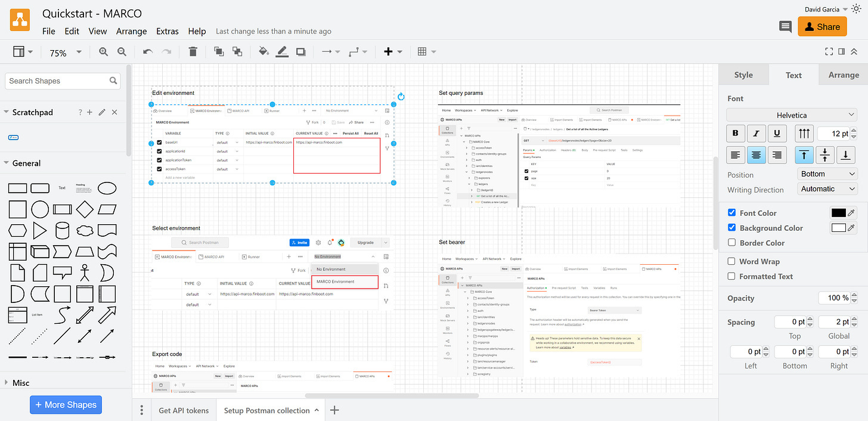This screenshot has width=868, height=421.
Task: Toggle bold formatting in the Text panel
Action: pyautogui.click(x=735, y=133)
